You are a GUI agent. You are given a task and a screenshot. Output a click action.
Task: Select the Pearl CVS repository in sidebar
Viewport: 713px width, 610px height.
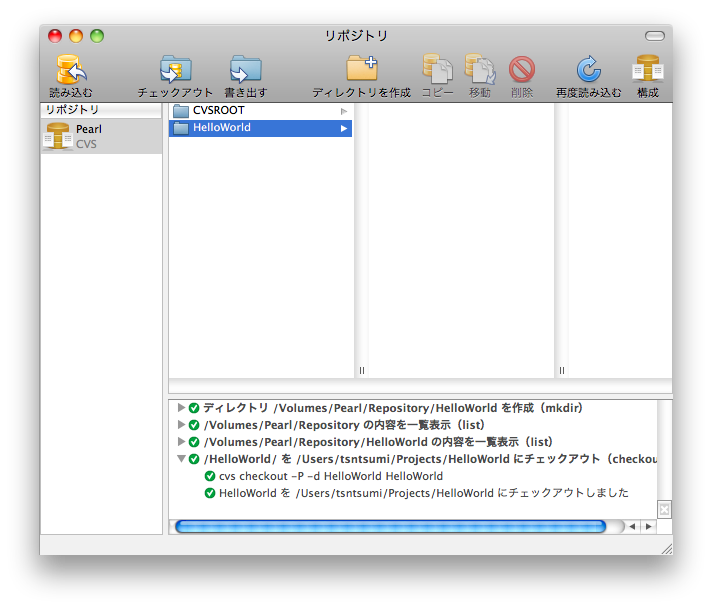(101, 136)
